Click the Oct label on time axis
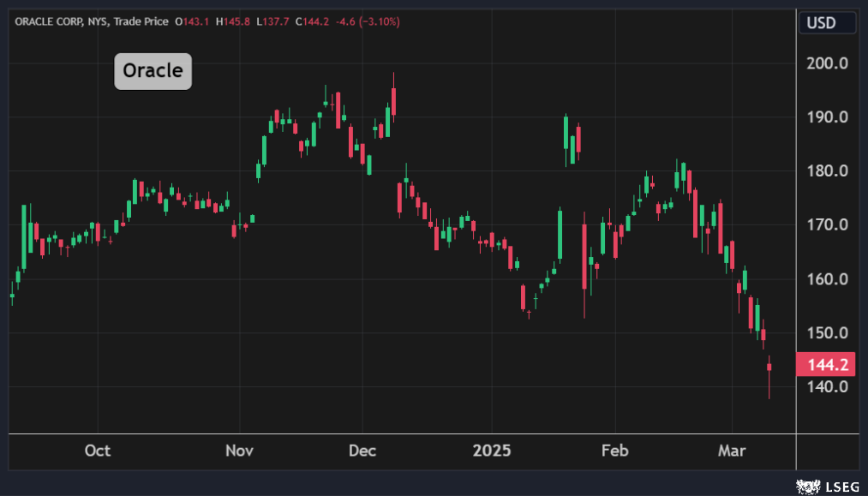868x496 pixels. (98, 451)
